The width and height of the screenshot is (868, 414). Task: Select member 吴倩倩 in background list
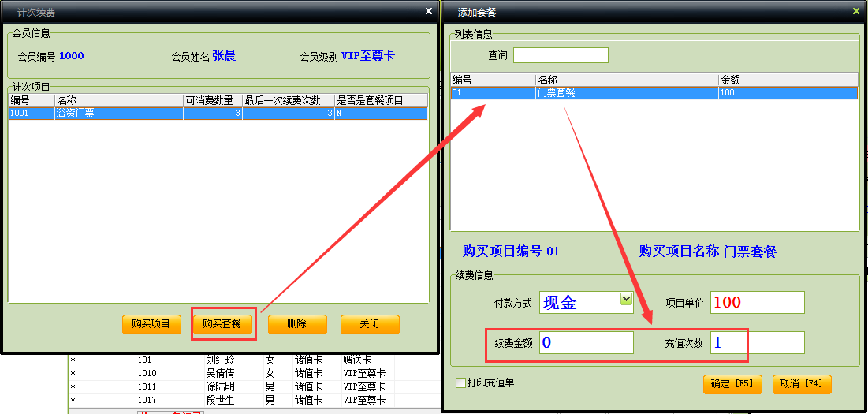(220, 374)
